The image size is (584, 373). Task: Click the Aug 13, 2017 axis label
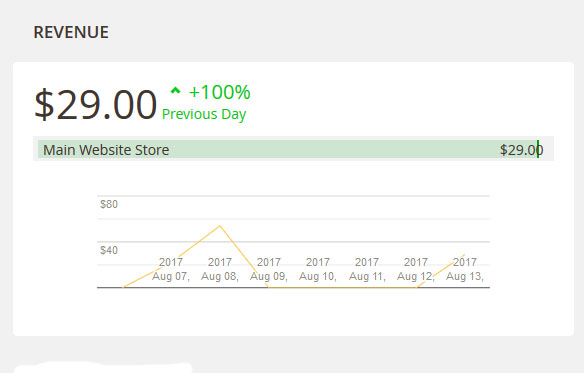465,269
